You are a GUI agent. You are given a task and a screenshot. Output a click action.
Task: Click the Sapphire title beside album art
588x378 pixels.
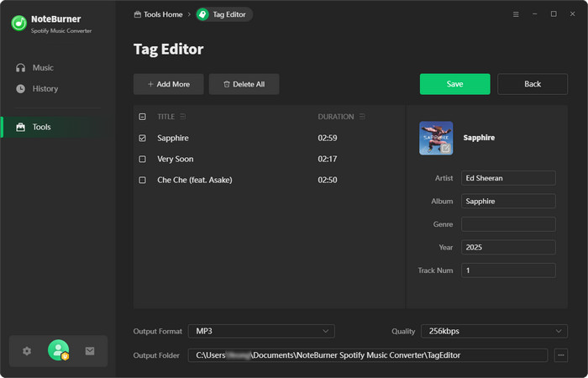point(479,138)
